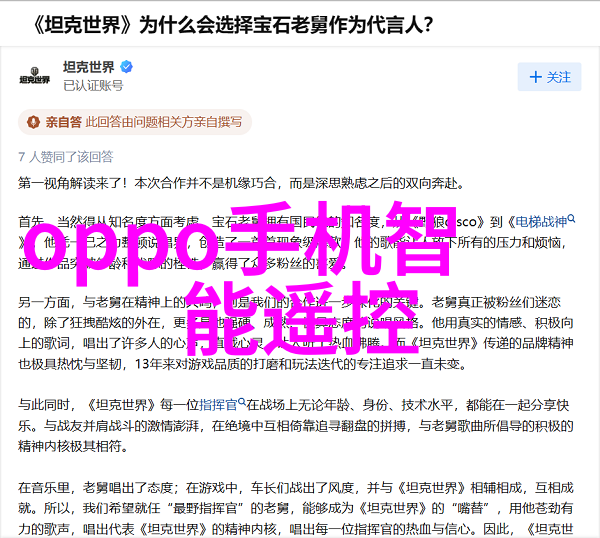Open the 坦克世界 author name
This screenshot has width=600, height=538.
pyautogui.click(x=89, y=67)
